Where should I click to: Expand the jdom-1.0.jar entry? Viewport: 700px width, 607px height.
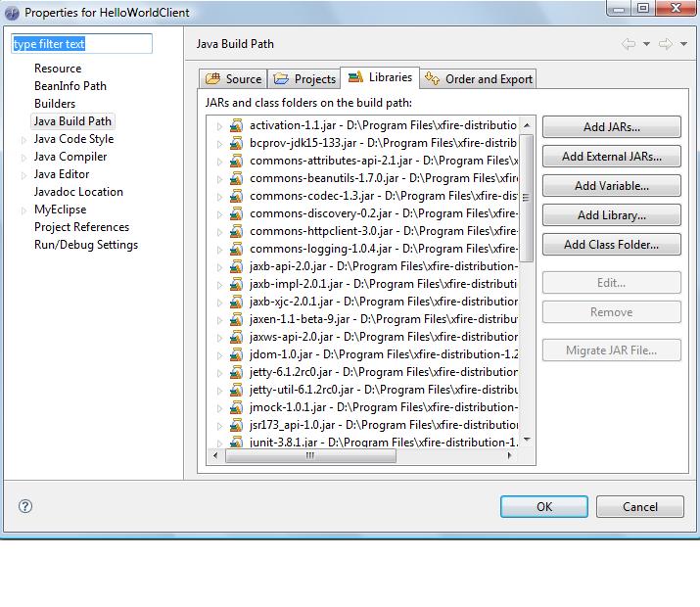pyautogui.click(x=219, y=355)
